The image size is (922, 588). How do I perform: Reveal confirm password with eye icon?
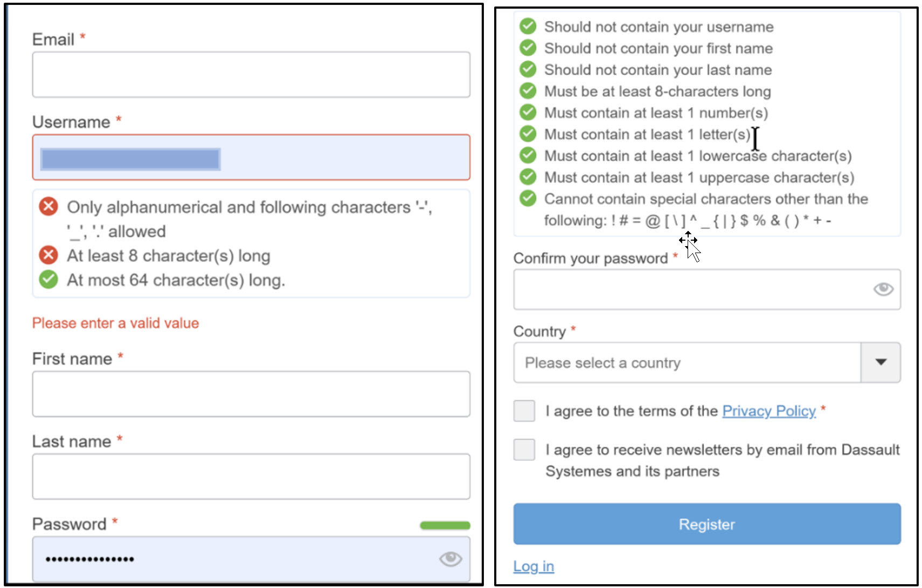883,289
